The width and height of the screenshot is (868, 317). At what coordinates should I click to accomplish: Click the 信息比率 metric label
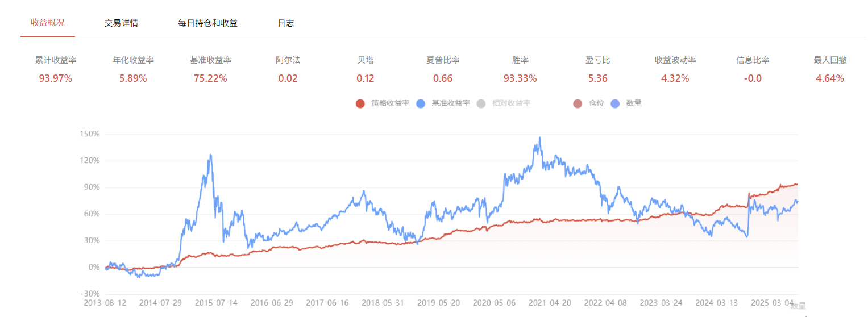click(753, 60)
